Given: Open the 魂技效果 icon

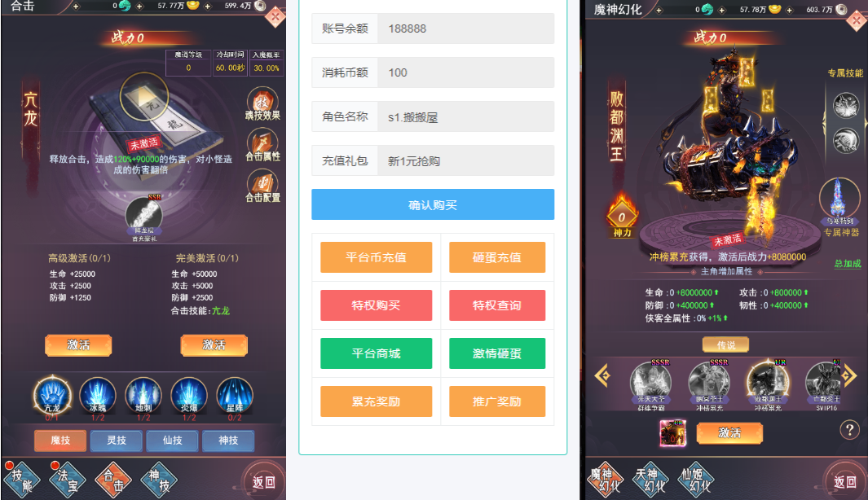Looking at the screenshot, I should [x=262, y=103].
